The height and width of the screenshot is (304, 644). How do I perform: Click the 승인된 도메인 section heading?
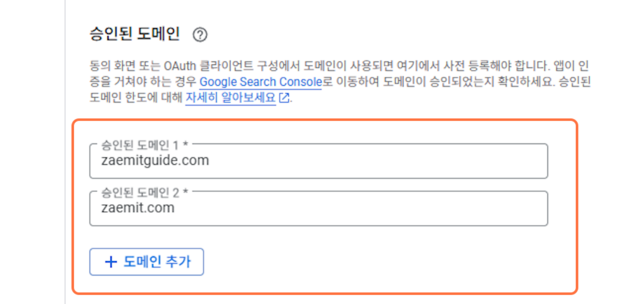(x=134, y=34)
